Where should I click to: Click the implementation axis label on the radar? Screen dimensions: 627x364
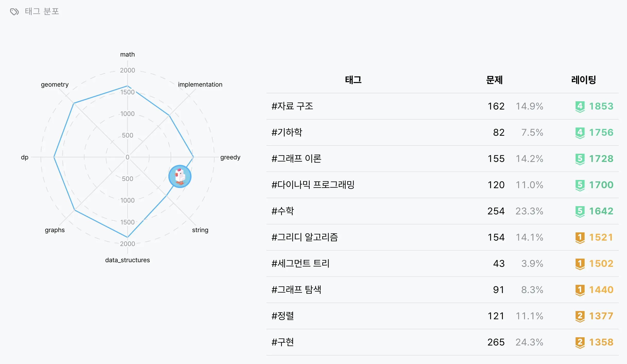pos(200,85)
